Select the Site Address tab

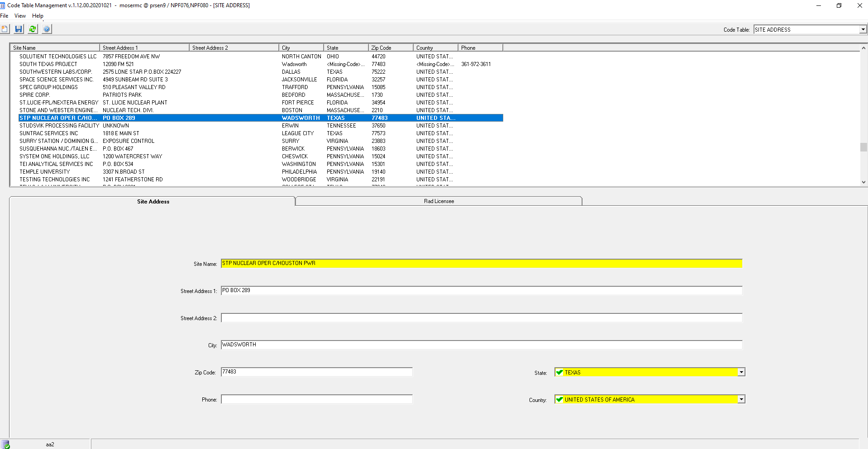pyautogui.click(x=153, y=202)
